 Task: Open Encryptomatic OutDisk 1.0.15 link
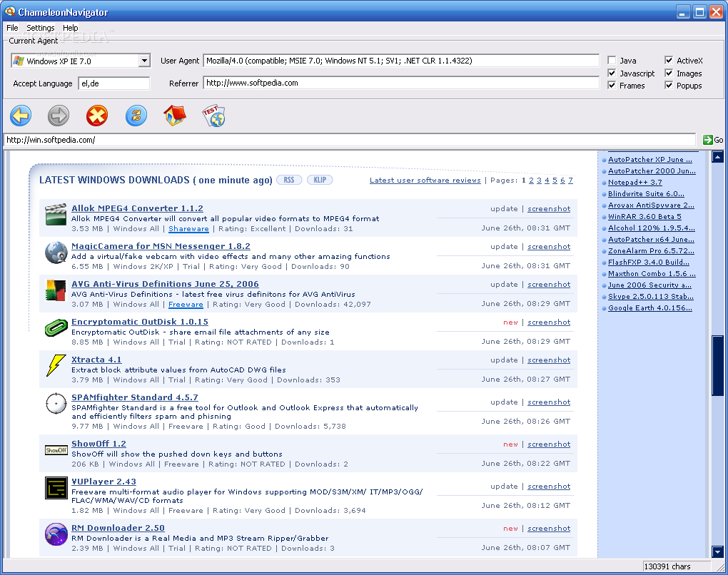pos(140,322)
